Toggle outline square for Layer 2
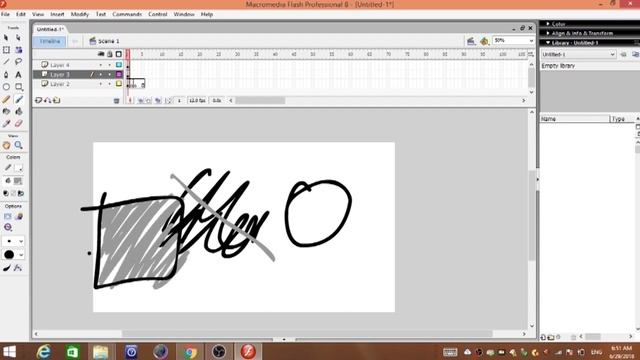Screen dimensions: 640x360 (x=119, y=84)
